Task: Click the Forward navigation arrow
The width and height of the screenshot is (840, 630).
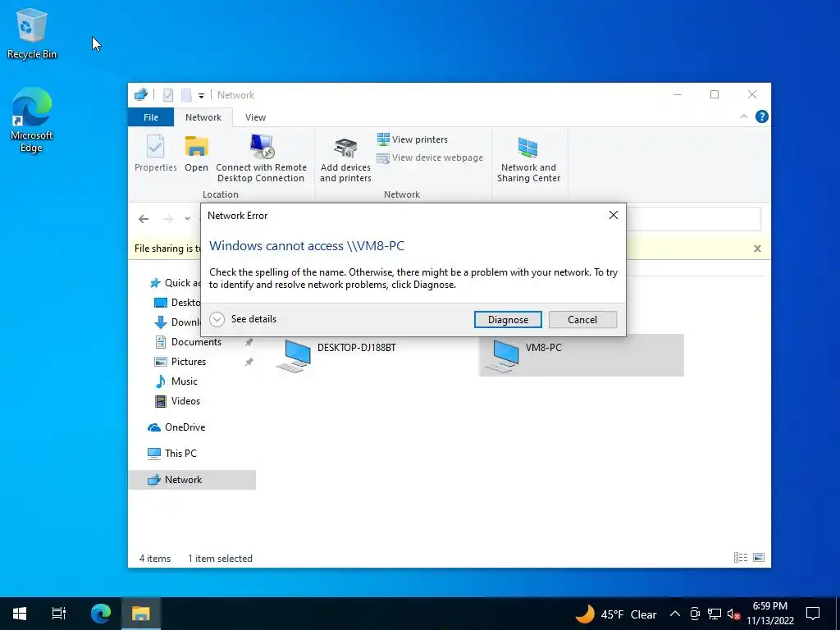Action: 167,218
